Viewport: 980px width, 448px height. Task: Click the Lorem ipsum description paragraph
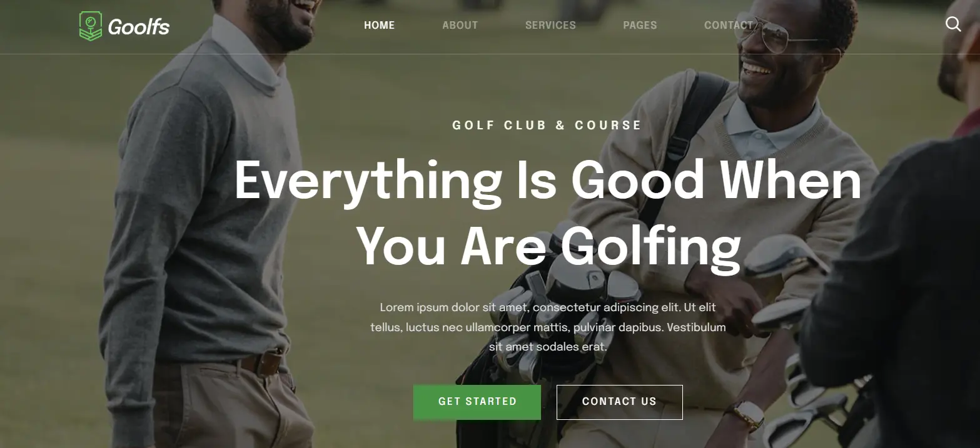coord(548,327)
